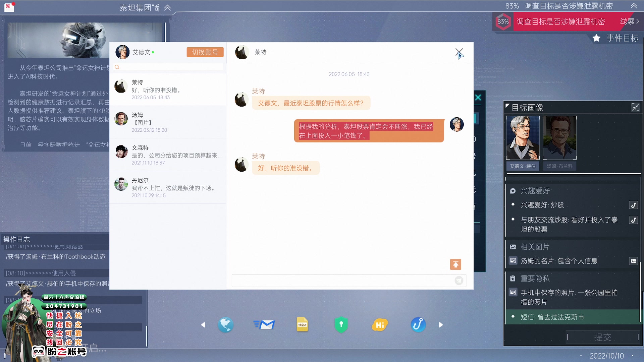Click the 83% hexagon progress badge
This screenshot has width=644, height=362.
[x=503, y=22]
